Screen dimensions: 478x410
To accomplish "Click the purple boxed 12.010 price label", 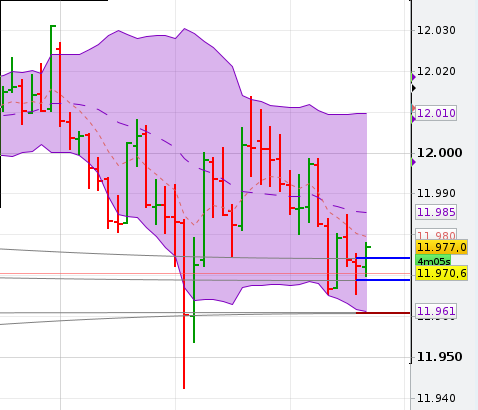I will (436, 113).
